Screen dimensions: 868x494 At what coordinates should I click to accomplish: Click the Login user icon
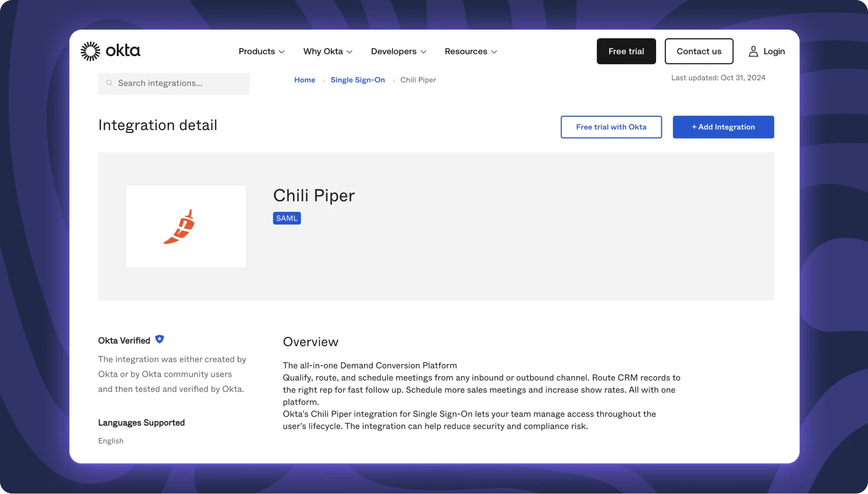click(x=753, y=51)
